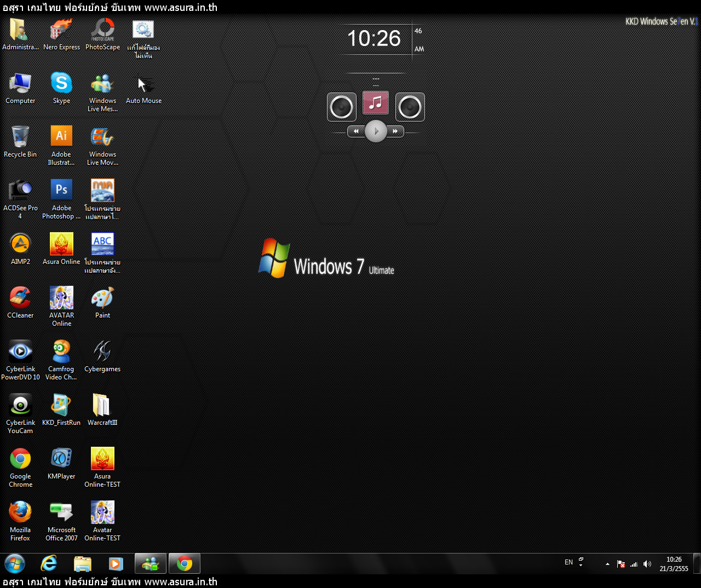Open Windows Media Player from taskbar
701x588 pixels.
[116, 563]
